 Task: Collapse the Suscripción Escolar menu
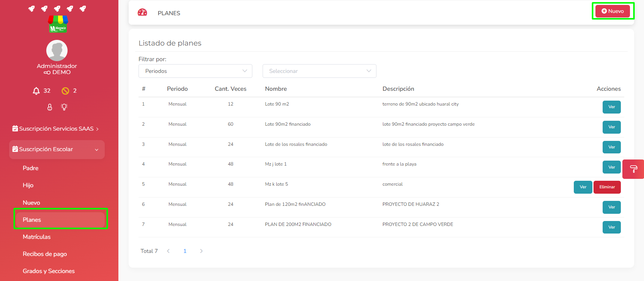coord(57,149)
